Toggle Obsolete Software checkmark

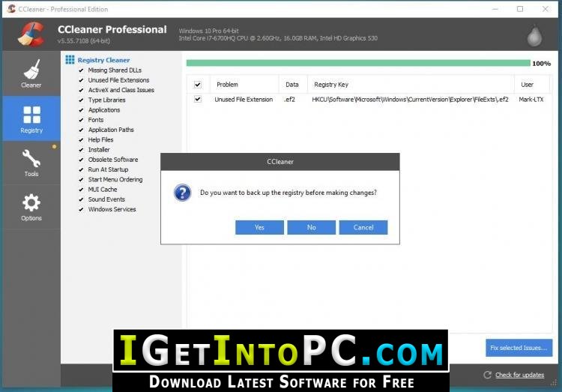coord(81,160)
